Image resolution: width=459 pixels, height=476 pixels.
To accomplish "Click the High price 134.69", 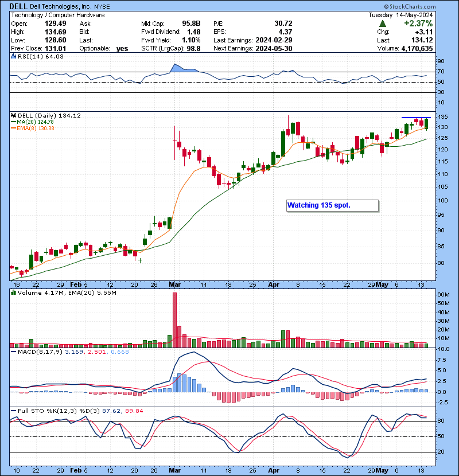I will tap(55, 32).
